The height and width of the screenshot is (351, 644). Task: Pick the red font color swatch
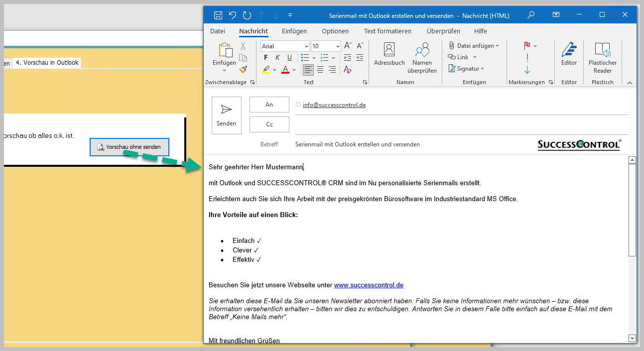point(285,70)
